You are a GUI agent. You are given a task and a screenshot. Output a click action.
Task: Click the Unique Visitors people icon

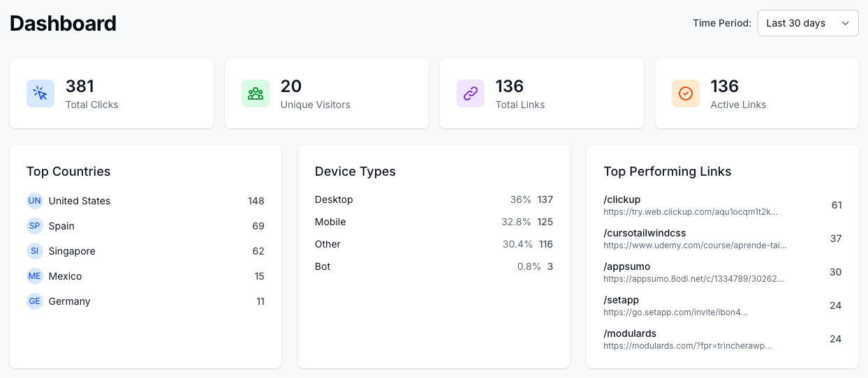coord(256,93)
